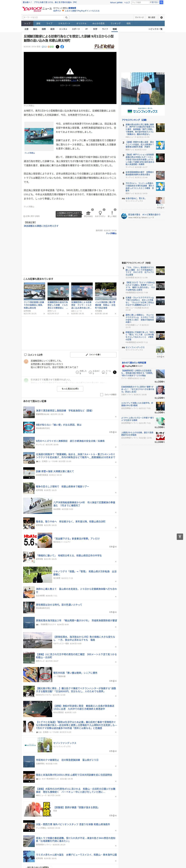Toggle the コメント非表示 checkbox

[102, 395]
